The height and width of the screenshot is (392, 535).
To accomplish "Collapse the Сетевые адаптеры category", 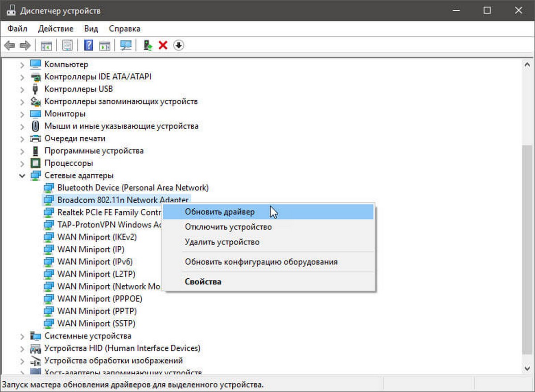I will click(22, 176).
